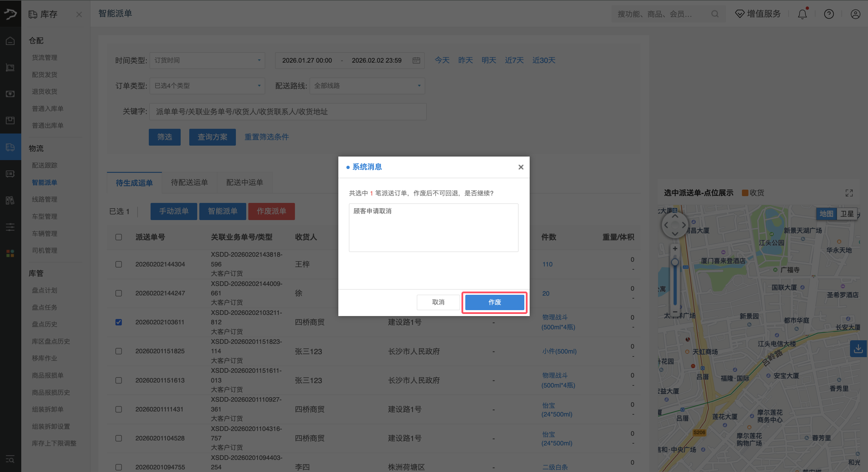868x472 pixels.
Task: Click the notification bell icon
Action: [802, 14]
